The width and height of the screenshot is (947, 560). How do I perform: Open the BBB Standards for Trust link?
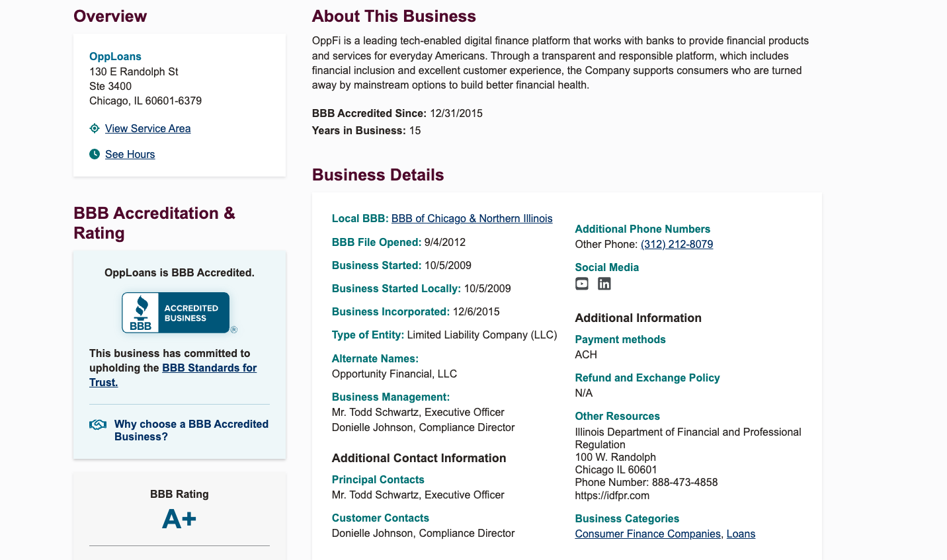coord(209,368)
